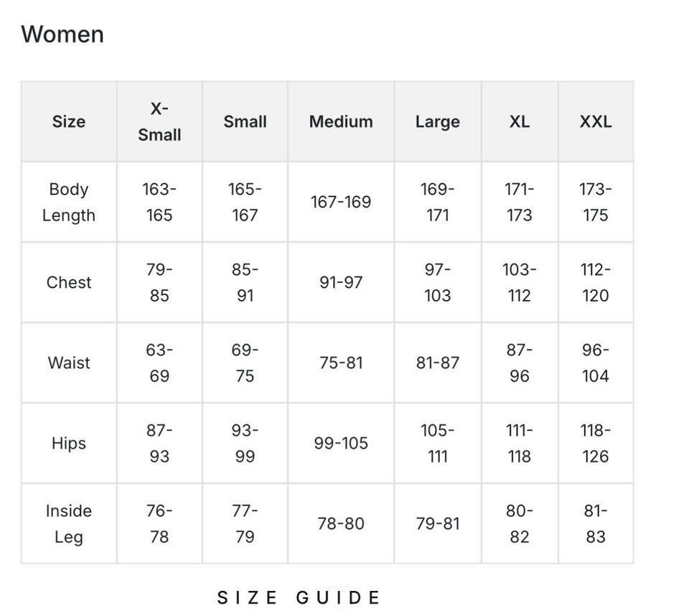This screenshot has width=689, height=616.
Task: Click the Medium body length cell 167-169
Action: [341, 202]
